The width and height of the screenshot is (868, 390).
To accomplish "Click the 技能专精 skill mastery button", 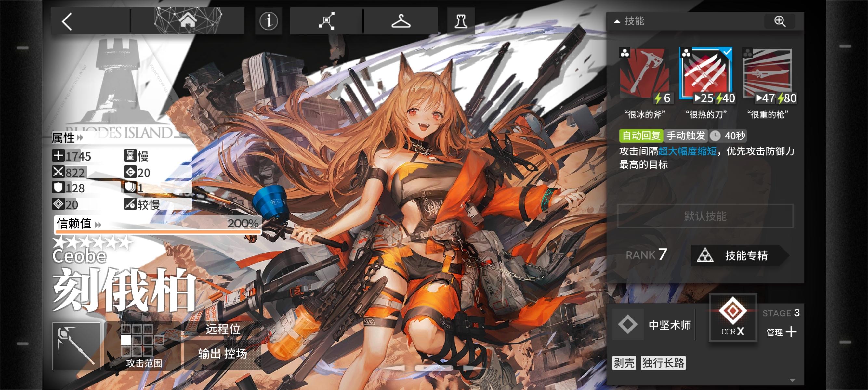I will 739,256.
